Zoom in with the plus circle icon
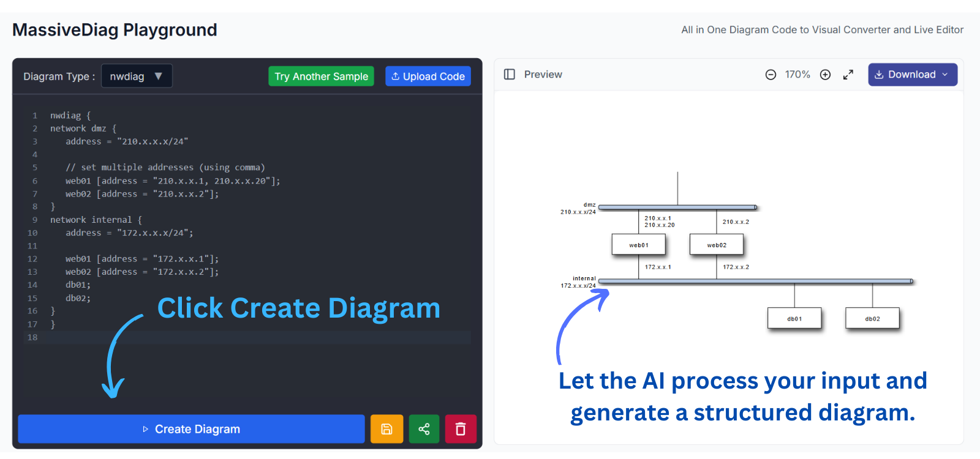The height and width of the screenshot is (459, 980). pos(825,75)
